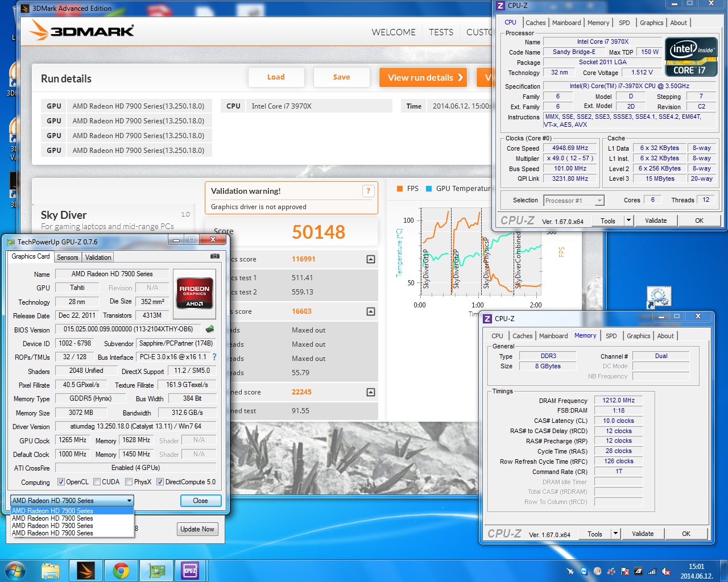
Task: Click OK in the CPU-Z Memory window
Action: (686, 534)
